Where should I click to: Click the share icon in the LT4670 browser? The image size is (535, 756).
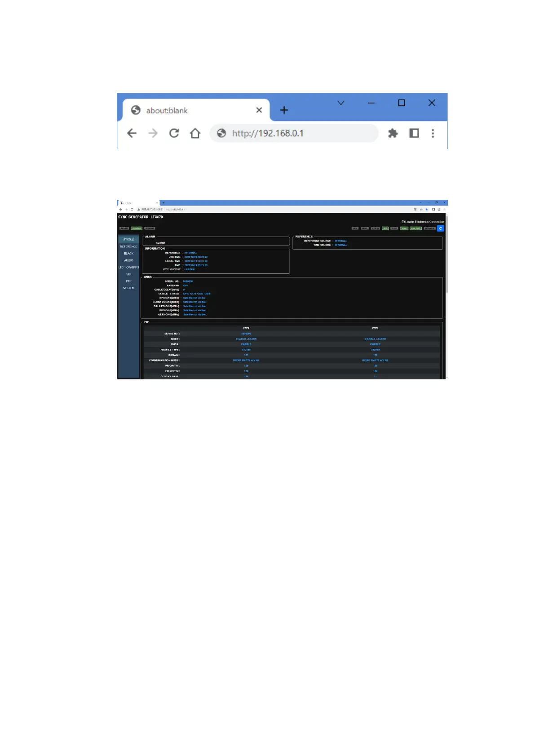pyautogui.click(x=421, y=209)
